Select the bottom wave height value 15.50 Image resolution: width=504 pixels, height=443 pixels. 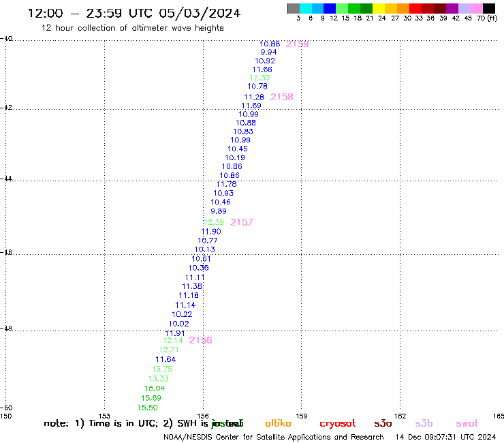pyautogui.click(x=148, y=408)
